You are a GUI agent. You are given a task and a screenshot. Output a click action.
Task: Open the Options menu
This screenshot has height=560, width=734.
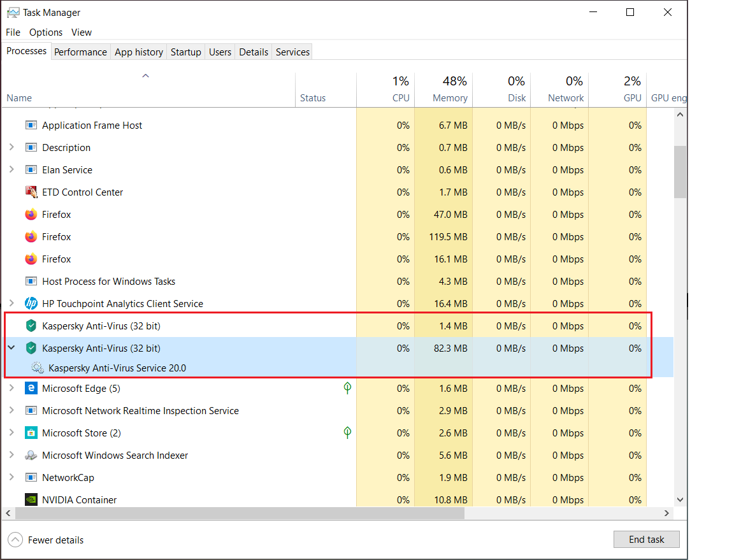click(46, 32)
